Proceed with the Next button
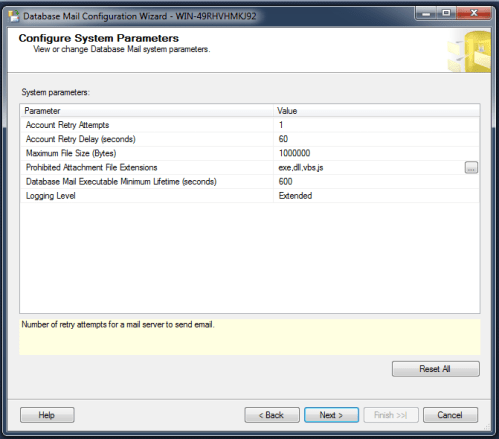 (x=331, y=415)
